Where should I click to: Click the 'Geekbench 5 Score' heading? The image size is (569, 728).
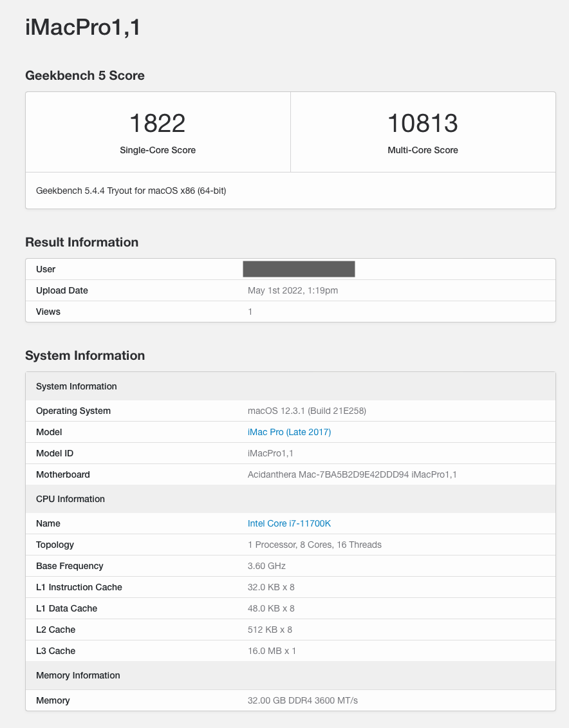pyautogui.click(x=85, y=76)
